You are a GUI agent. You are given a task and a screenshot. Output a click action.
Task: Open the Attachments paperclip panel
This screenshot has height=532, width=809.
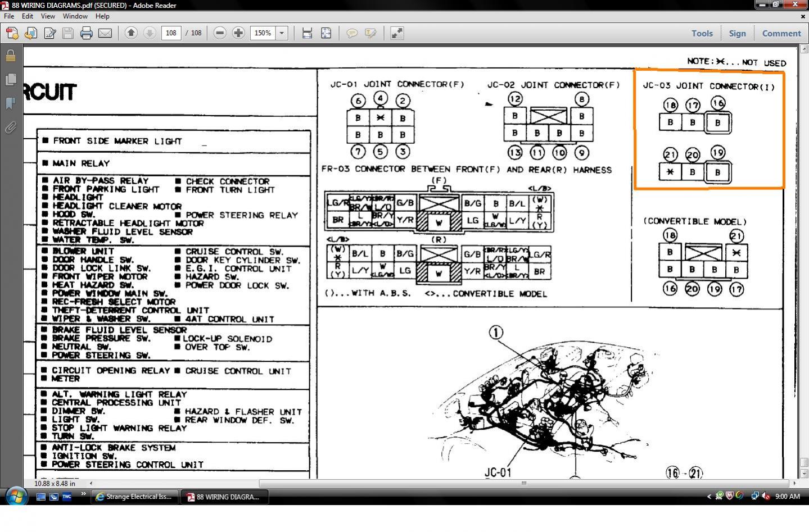click(x=10, y=128)
